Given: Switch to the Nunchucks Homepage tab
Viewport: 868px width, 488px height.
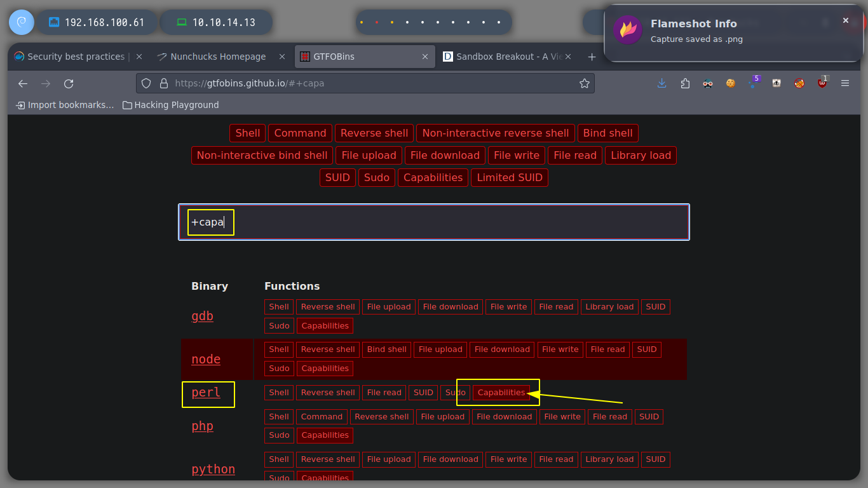Looking at the screenshot, I should pyautogui.click(x=217, y=57).
